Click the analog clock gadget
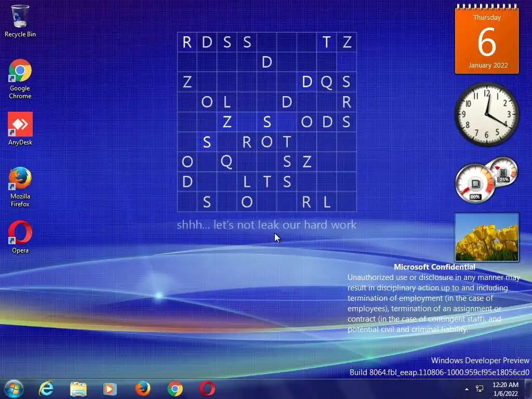 (487, 114)
